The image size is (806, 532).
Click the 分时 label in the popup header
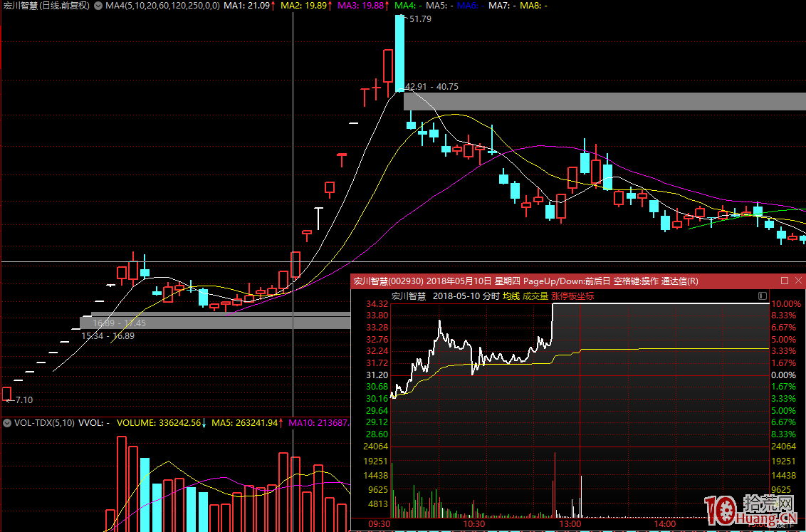pos(491,296)
